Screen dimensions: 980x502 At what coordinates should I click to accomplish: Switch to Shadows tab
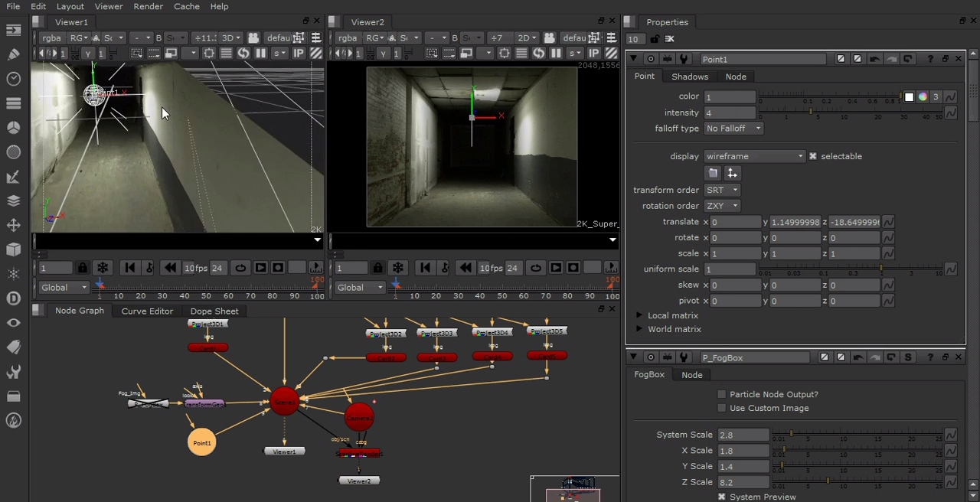pyautogui.click(x=690, y=77)
